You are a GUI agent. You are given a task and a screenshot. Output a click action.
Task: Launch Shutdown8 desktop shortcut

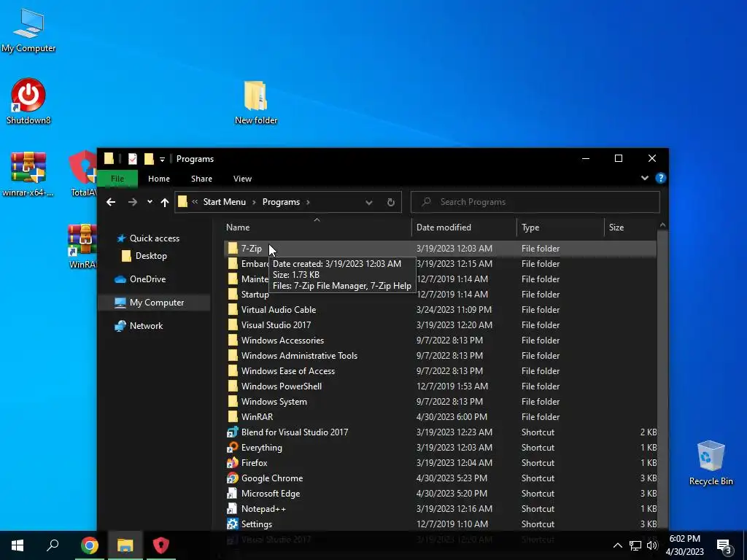tap(28, 101)
